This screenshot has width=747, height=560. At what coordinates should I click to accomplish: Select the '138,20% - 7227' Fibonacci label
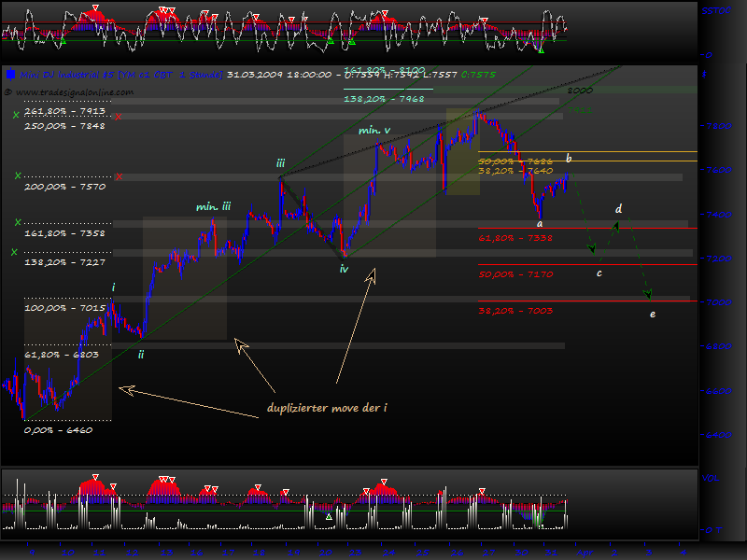(64, 262)
